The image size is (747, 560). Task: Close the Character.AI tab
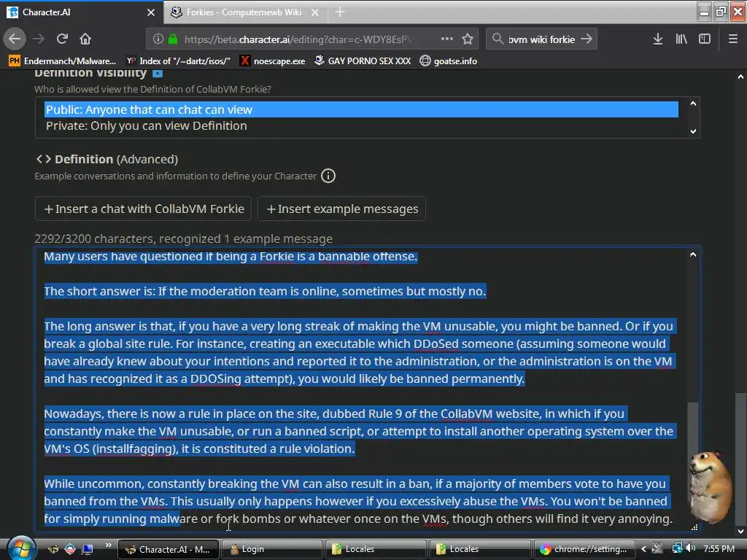coord(151,12)
